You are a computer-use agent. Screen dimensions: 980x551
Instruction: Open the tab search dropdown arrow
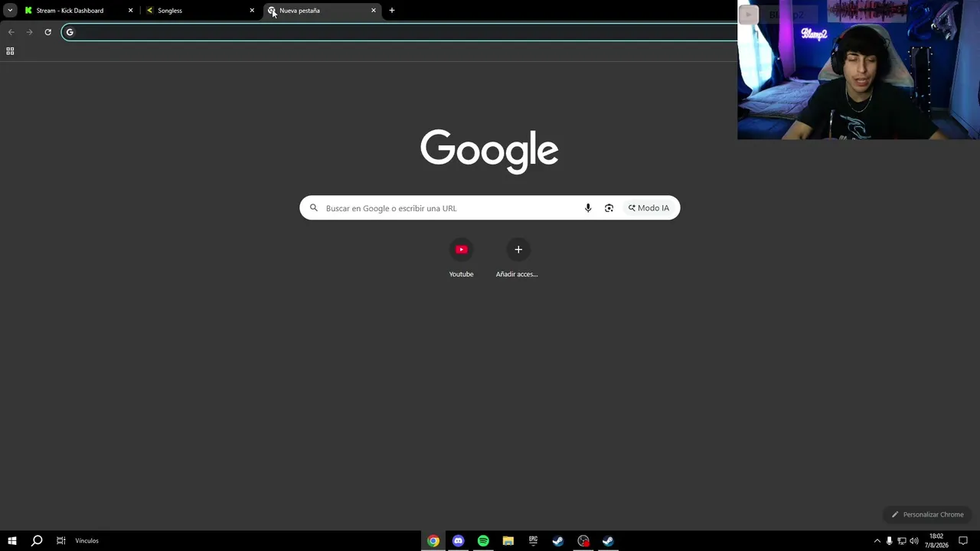10,11
